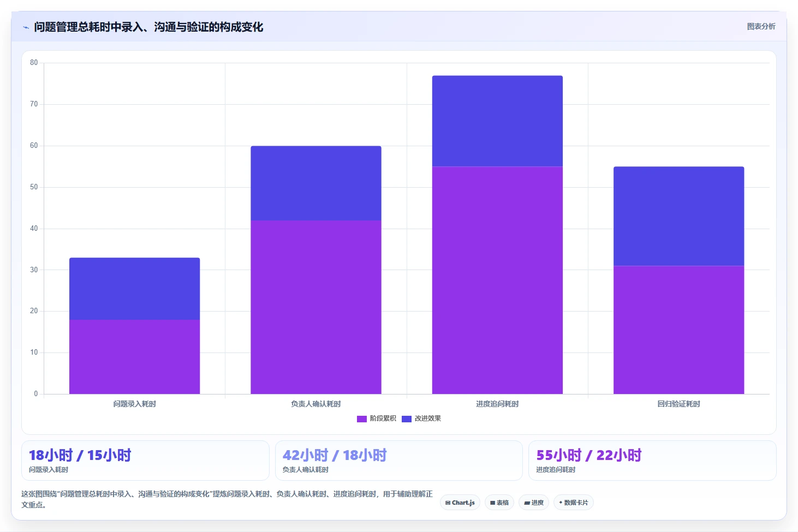
Task: Click the y-axis value 50
Action: pyautogui.click(x=34, y=187)
